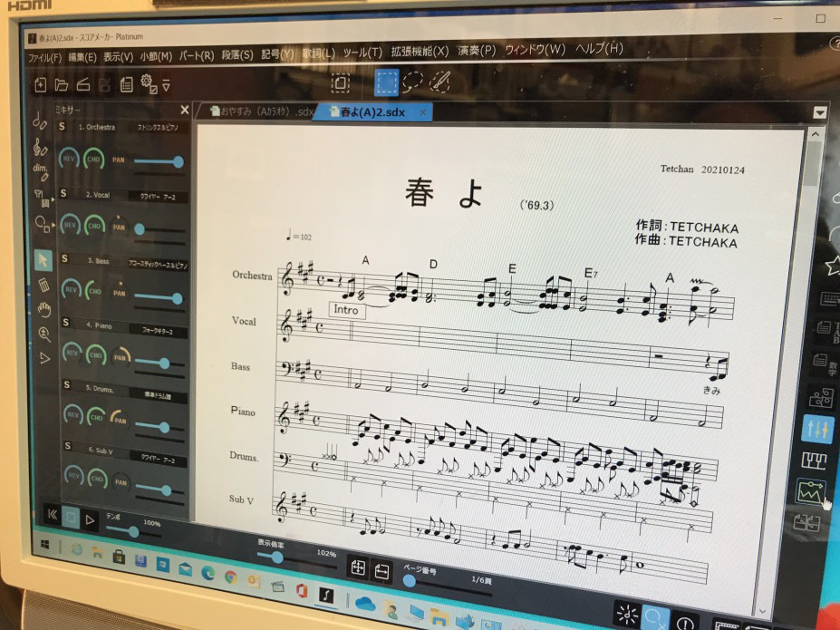The height and width of the screenshot is (630, 840).
Task: Toggle solo for 5. Drums track
Action: [x=67, y=385]
